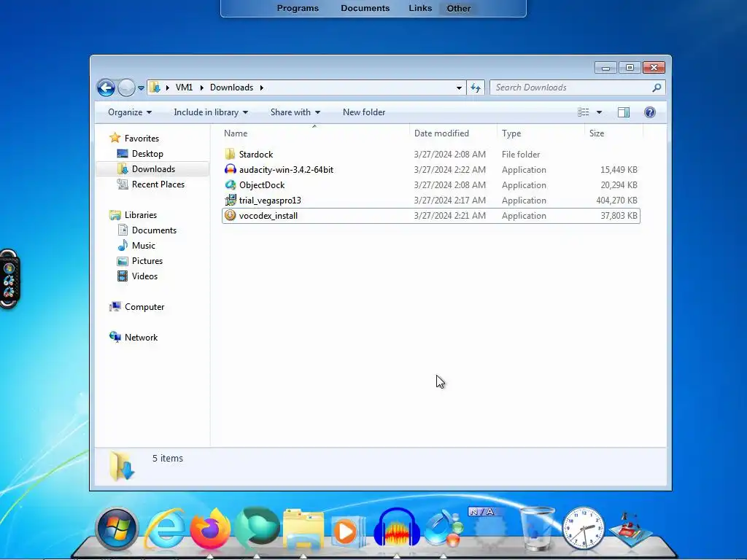Click the address bar folder icon
747x560 pixels.
[x=155, y=87]
